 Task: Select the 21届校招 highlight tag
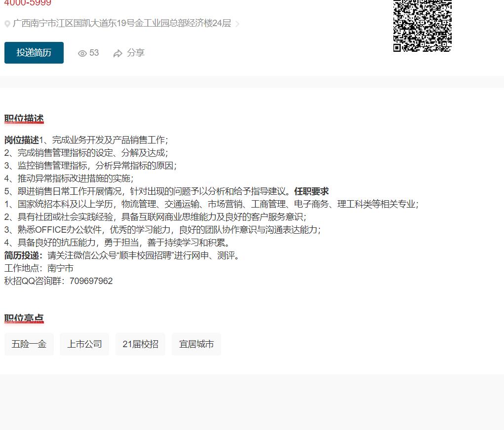click(x=140, y=344)
